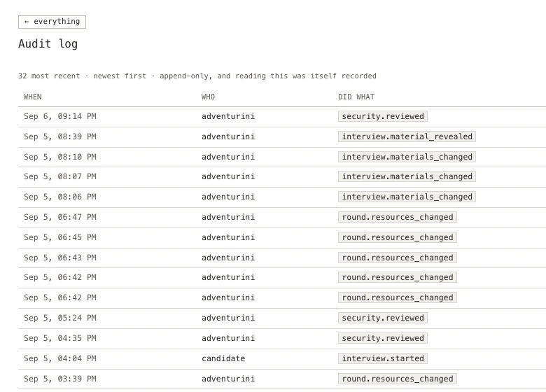Click security.reviewed tag at 04:35 PM
Viewport: 546px width, 392px height.
click(x=383, y=338)
